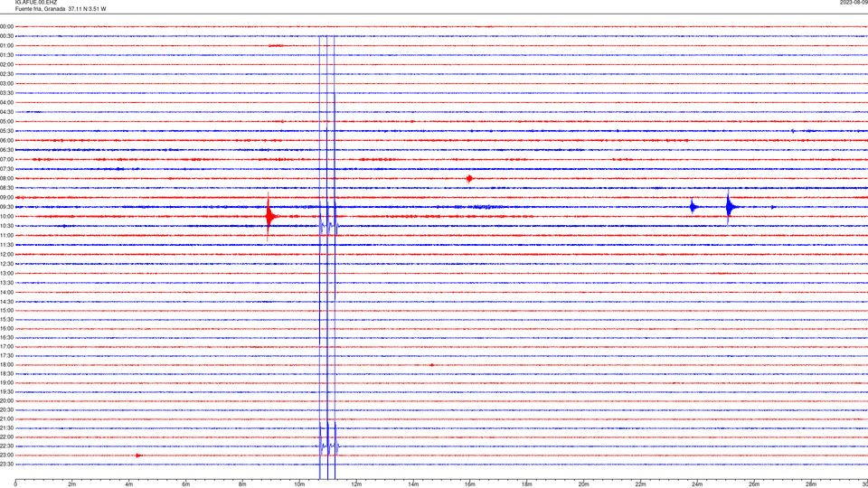
Task: Click the 03:30 trace label
Action: [6, 93]
